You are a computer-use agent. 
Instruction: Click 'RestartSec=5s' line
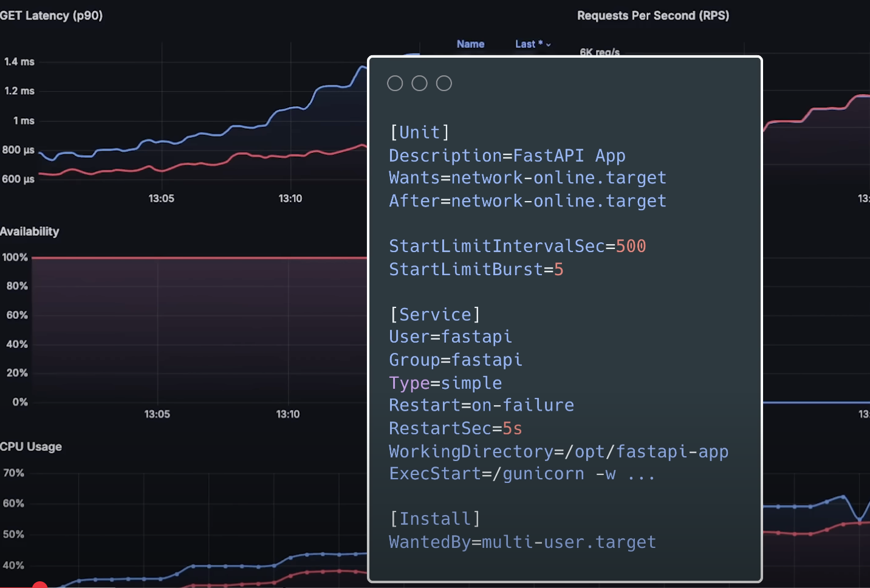click(x=456, y=428)
